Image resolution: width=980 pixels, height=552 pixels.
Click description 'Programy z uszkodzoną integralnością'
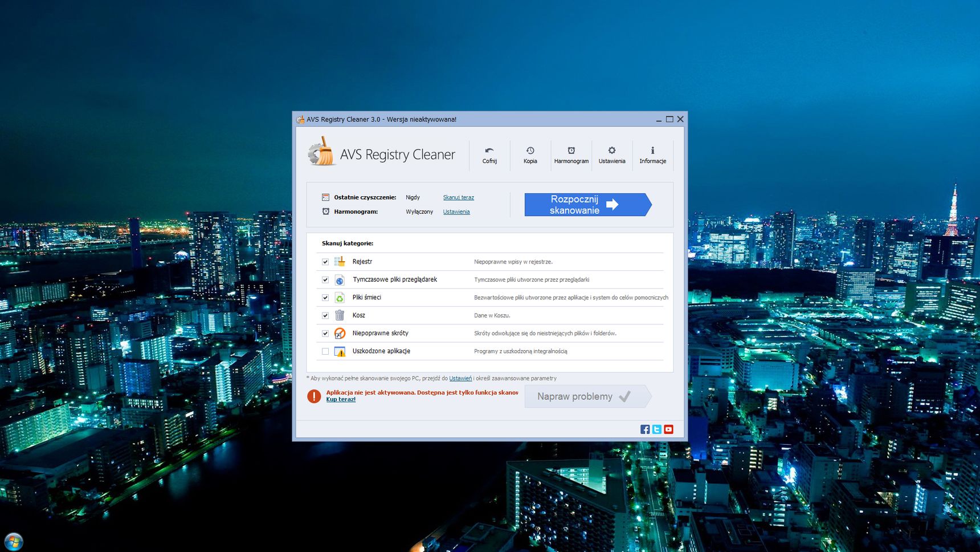click(521, 351)
